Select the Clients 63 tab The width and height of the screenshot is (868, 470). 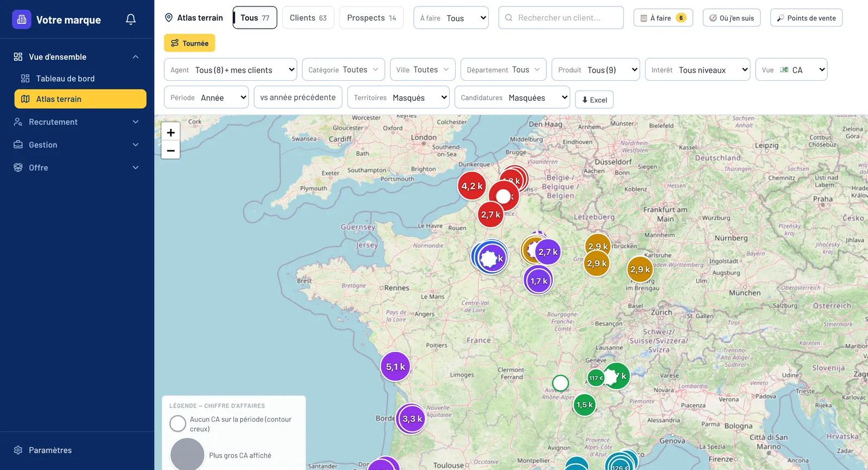pos(308,18)
